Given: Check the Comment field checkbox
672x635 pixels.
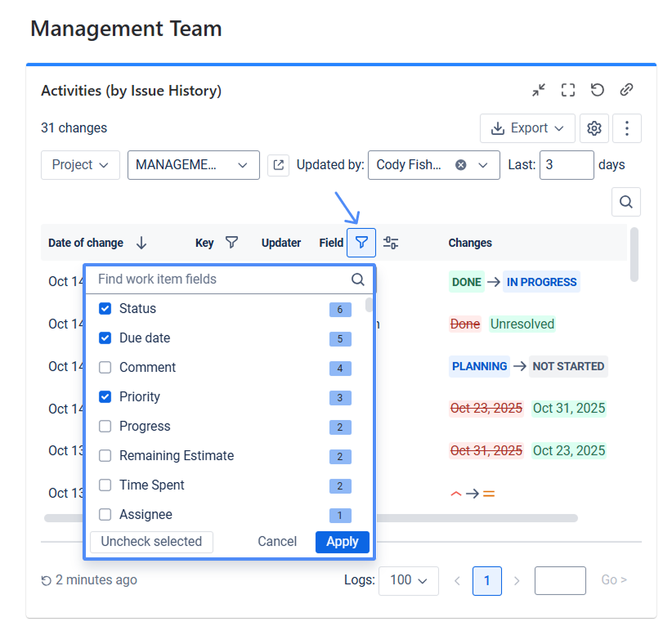Looking at the screenshot, I should (105, 368).
